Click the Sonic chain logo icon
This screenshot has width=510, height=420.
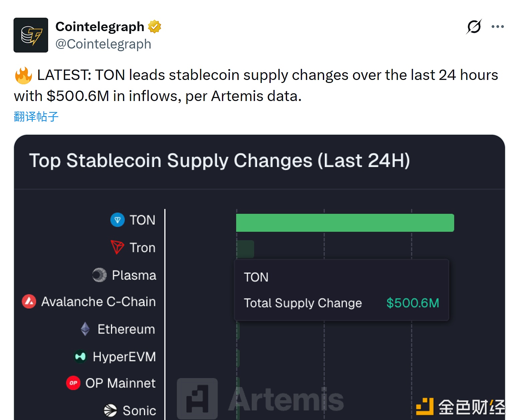[110, 410]
